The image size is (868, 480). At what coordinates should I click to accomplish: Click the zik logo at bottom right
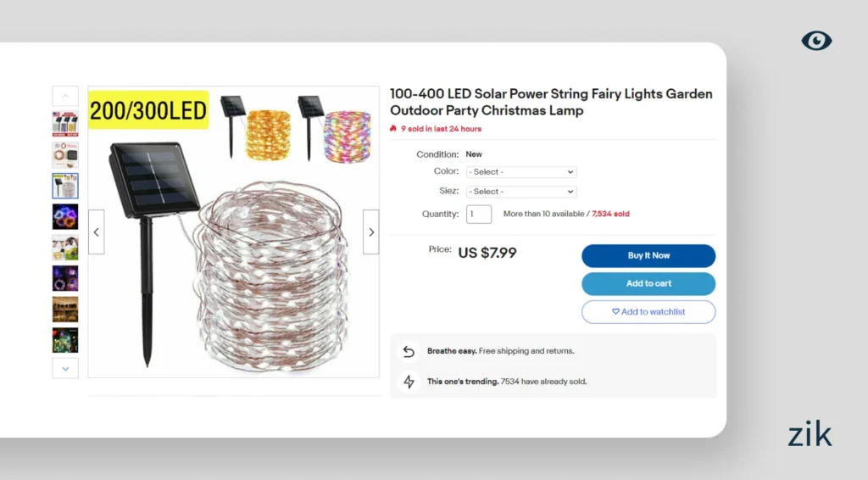pyautogui.click(x=810, y=434)
